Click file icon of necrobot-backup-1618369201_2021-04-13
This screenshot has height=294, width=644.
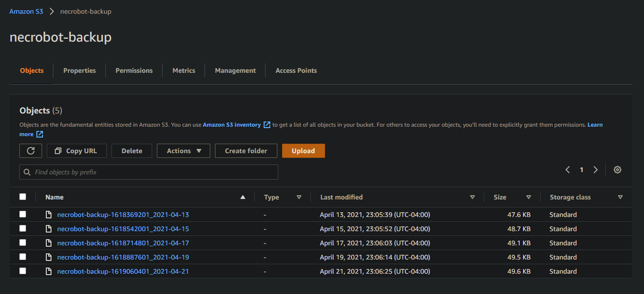click(48, 215)
